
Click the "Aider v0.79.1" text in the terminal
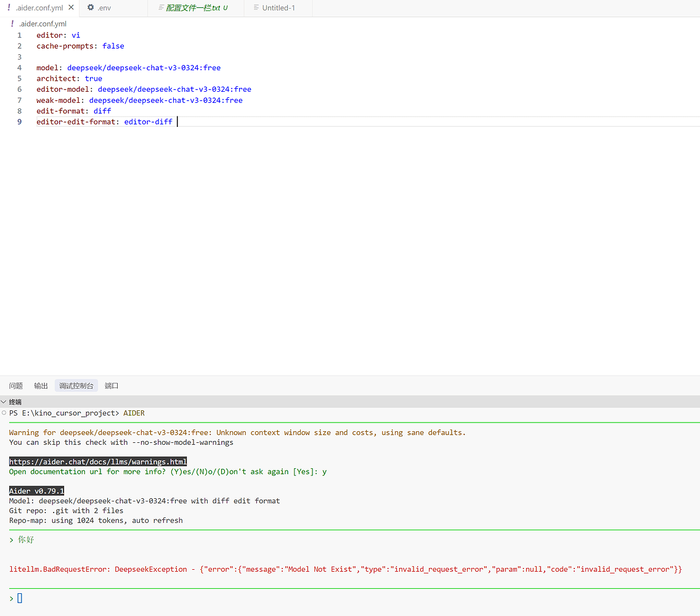[x=36, y=491]
